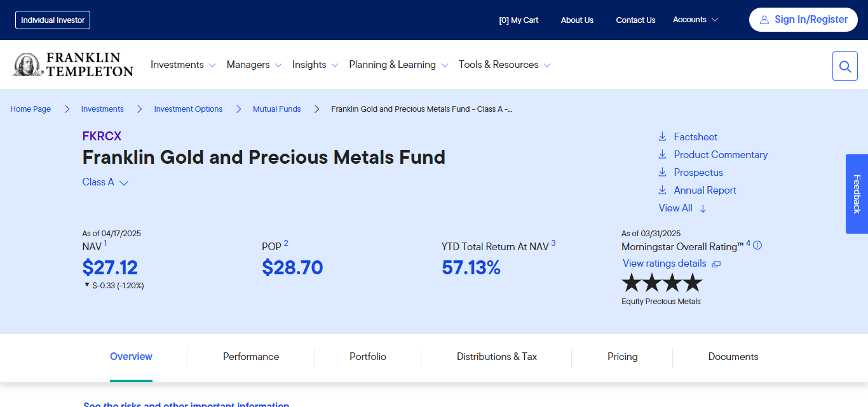The image size is (868, 407).
Task: Click the Prospectus download icon
Action: pos(662,172)
